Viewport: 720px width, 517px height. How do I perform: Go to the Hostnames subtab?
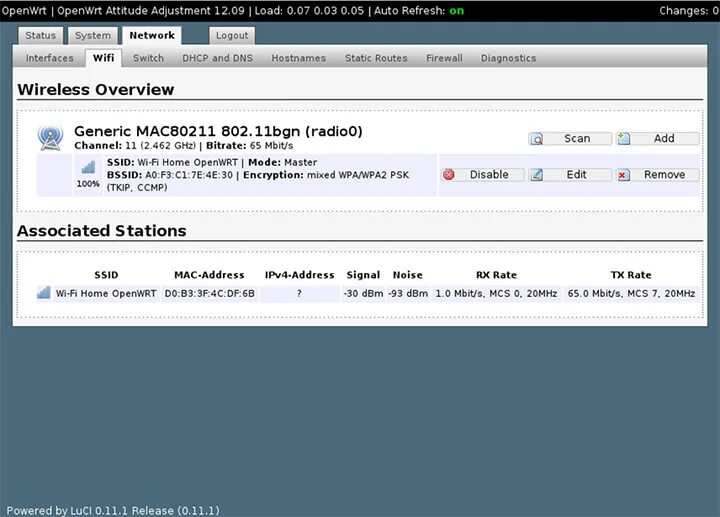(x=298, y=58)
